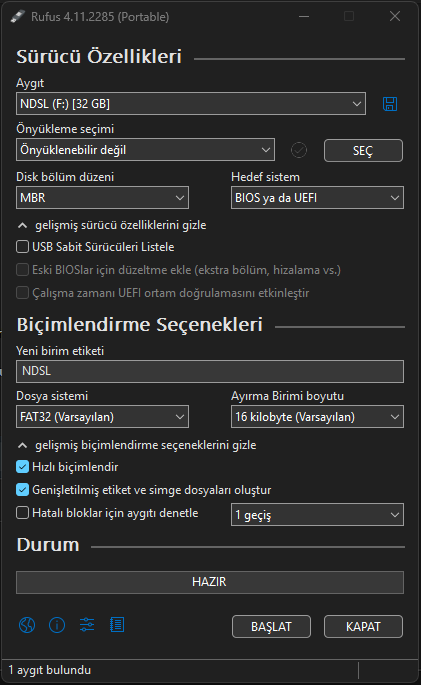Viewport: 421px width, 685px height.
Task: Uncheck Hızlı biçimlendir checkbox
Action: tap(22, 467)
